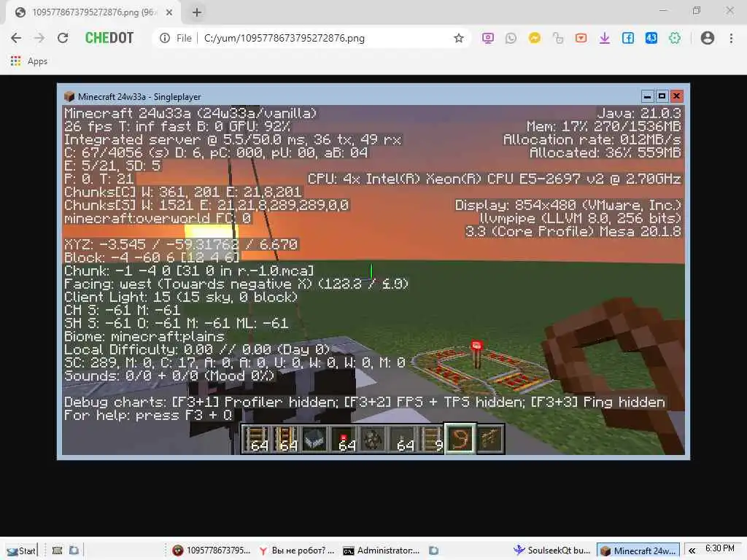Minimize the Minecraft 24w33a window
Image resolution: width=747 pixels, height=560 pixels.
click(647, 96)
